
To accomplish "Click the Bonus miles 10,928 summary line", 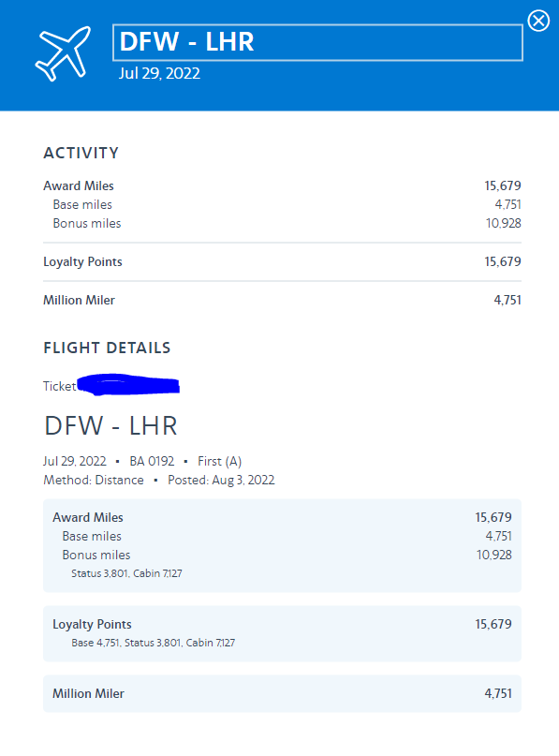I will click(287, 223).
